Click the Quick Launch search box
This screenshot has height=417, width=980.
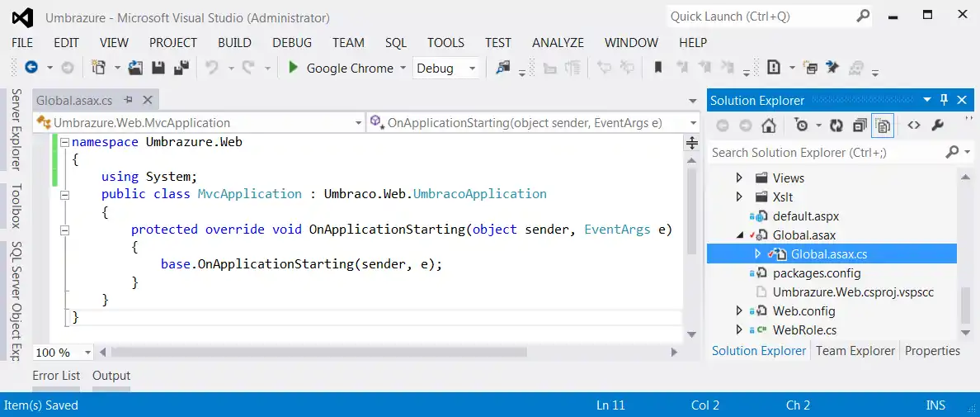point(760,17)
